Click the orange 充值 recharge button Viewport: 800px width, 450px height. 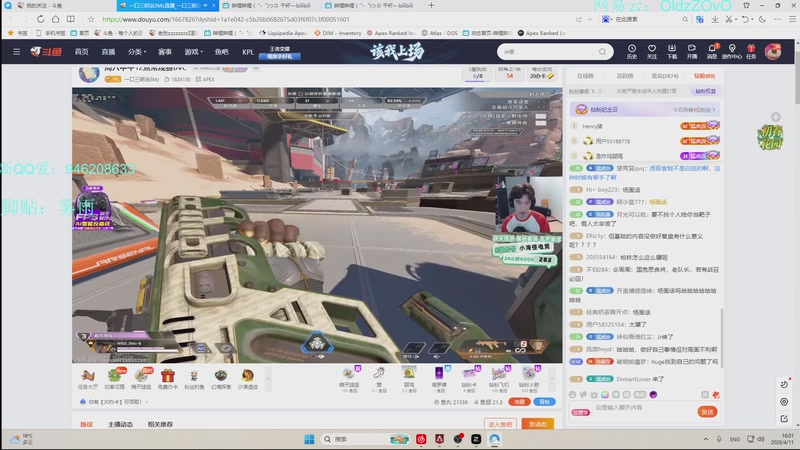519,402
